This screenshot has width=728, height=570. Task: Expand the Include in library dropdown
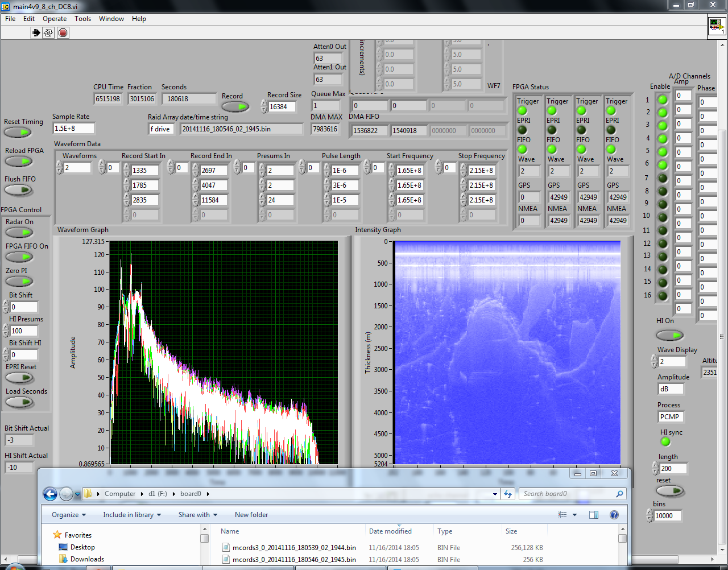[132, 515]
